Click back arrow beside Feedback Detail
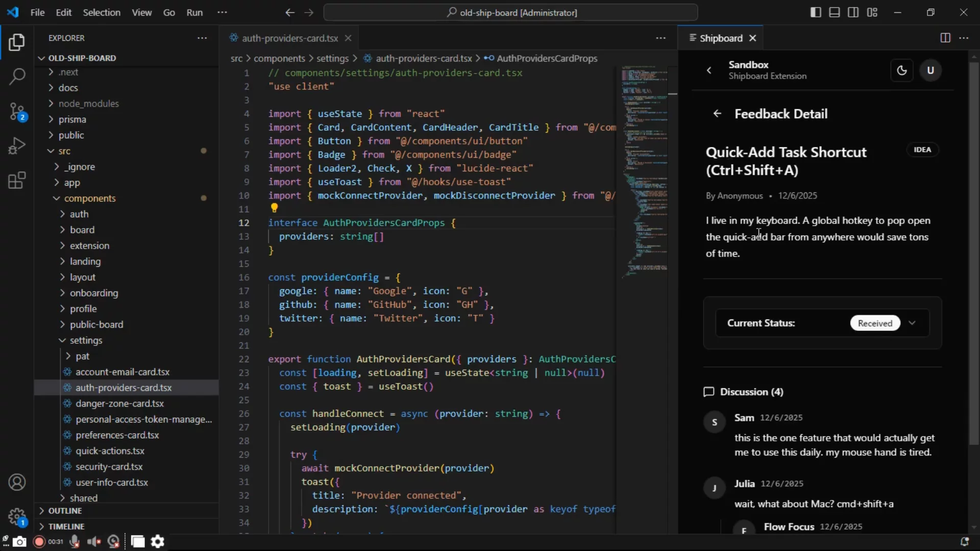The height and width of the screenshot is (551, 980). 717,114
